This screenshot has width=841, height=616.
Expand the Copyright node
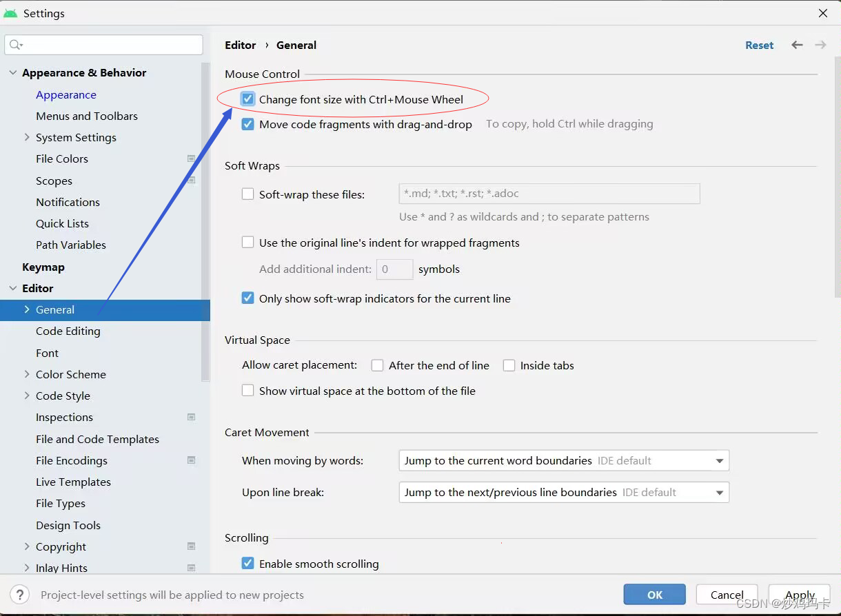27,546
